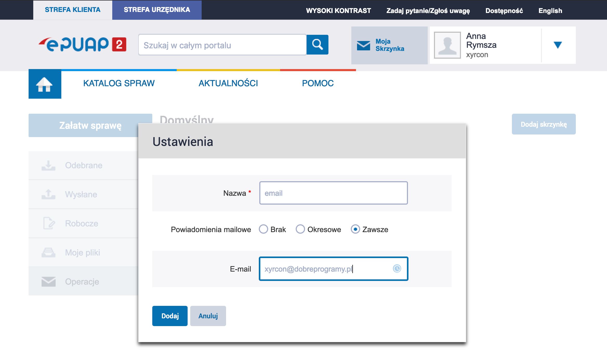This screenshot has width=607, height=364.
Task: Open the KATALOG SPRAW menu
Action: tap(118, 83)
